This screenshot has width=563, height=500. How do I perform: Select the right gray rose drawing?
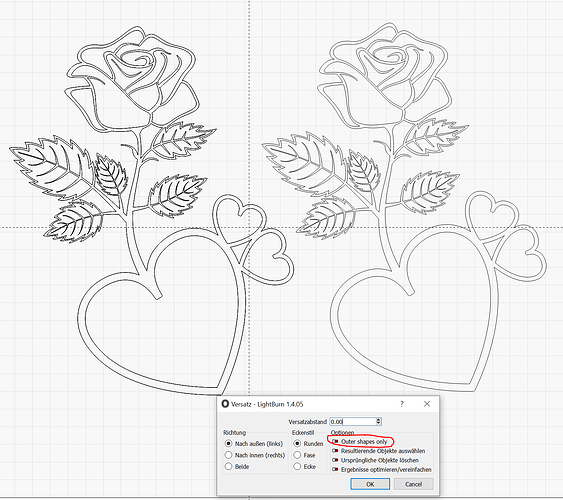coord(404,208)
